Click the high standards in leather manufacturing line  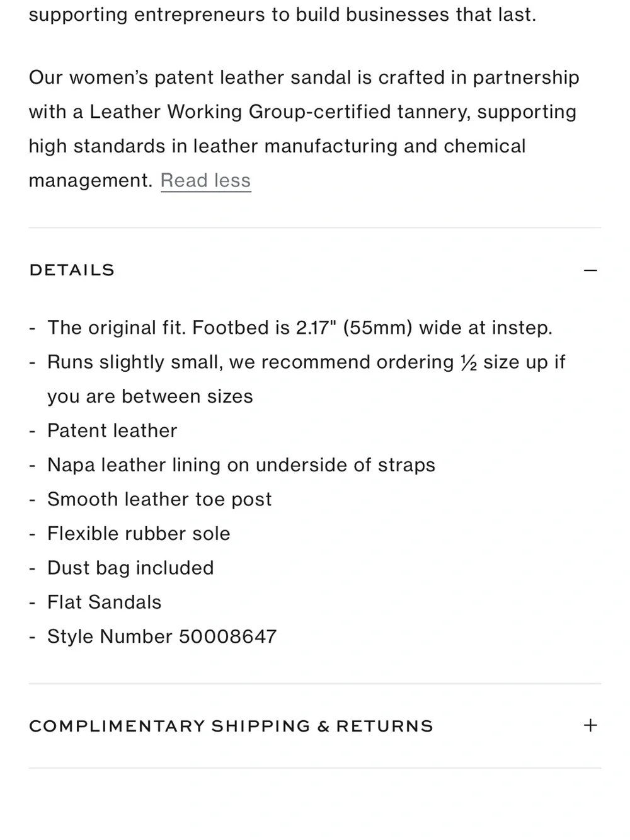[277, 146]
